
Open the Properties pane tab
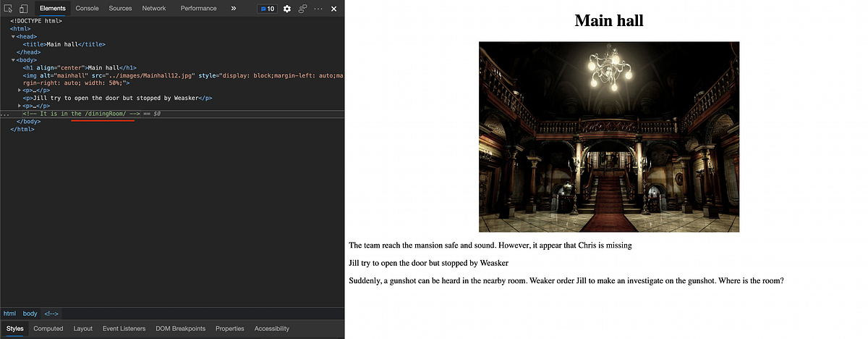coord(230,329)
